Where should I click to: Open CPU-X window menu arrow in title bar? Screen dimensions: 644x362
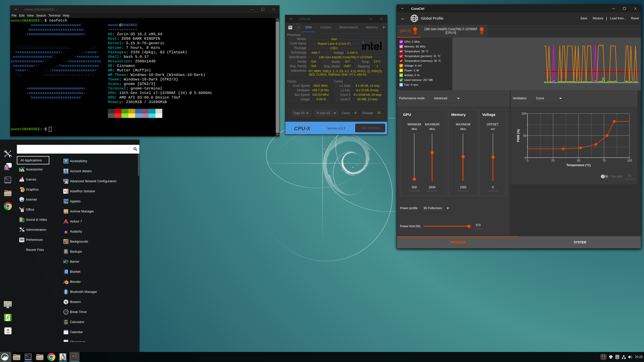tap(291, 19)
